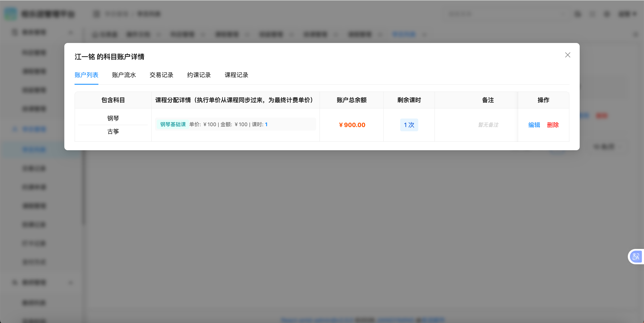Screen dimensions: 644x323
Task: Click the 钢琴 subject cell
Action: pos(113,118)
